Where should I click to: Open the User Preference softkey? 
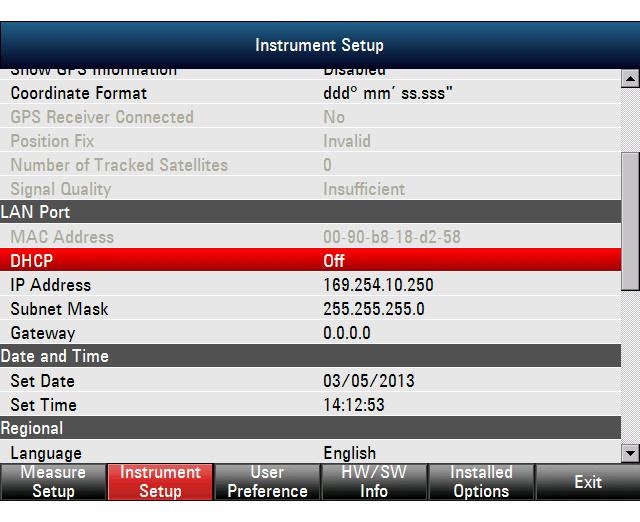(x=267, y=482)
